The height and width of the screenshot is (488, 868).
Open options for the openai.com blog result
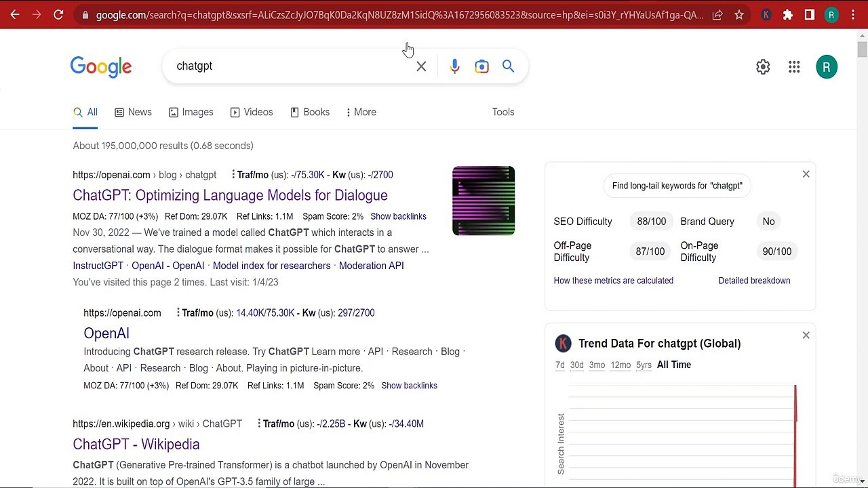pyautogui.click(x=233, y=175)
